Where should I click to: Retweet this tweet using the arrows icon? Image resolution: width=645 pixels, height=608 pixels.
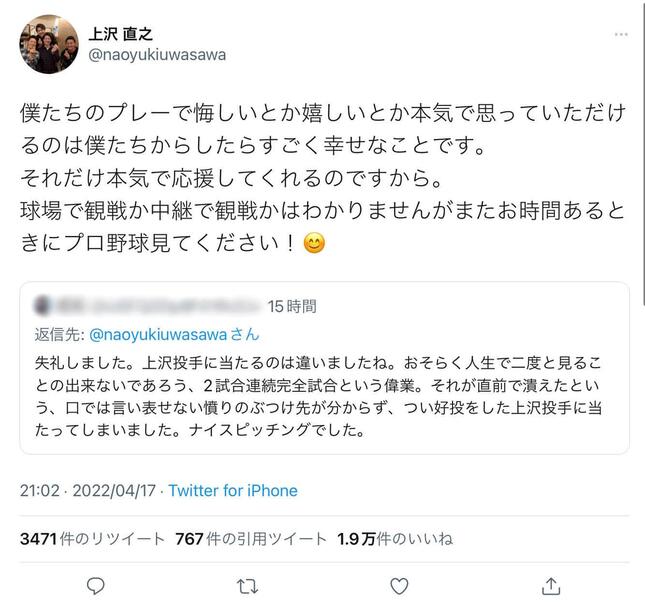247,586
